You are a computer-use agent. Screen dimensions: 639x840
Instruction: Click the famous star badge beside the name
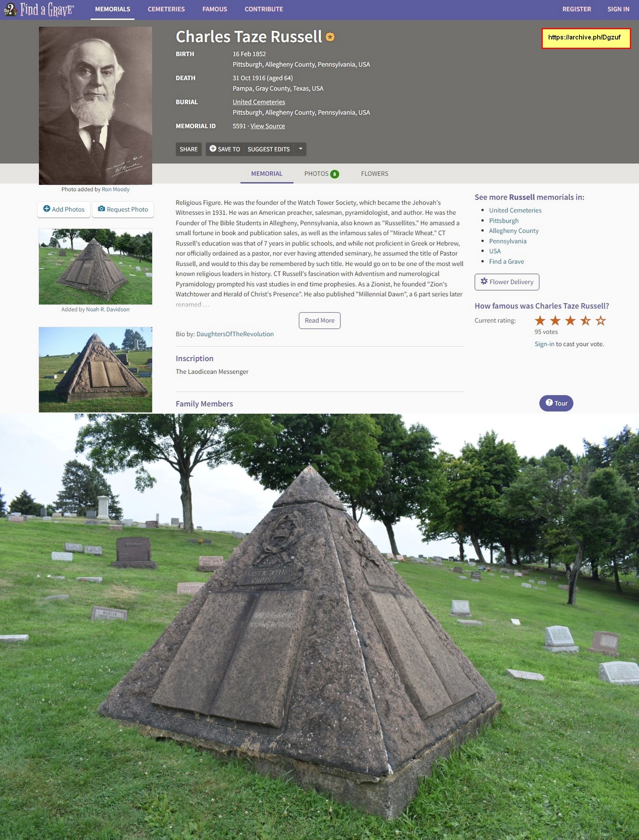330,37
